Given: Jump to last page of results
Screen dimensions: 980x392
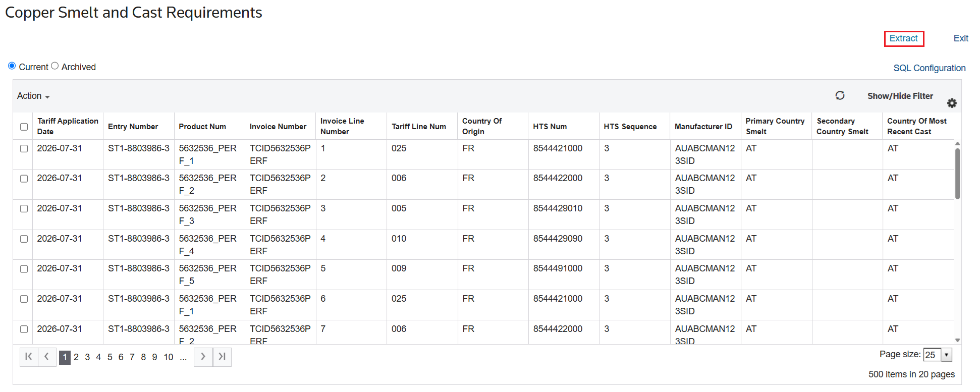Looking at the screenshot, I should 222,357.
